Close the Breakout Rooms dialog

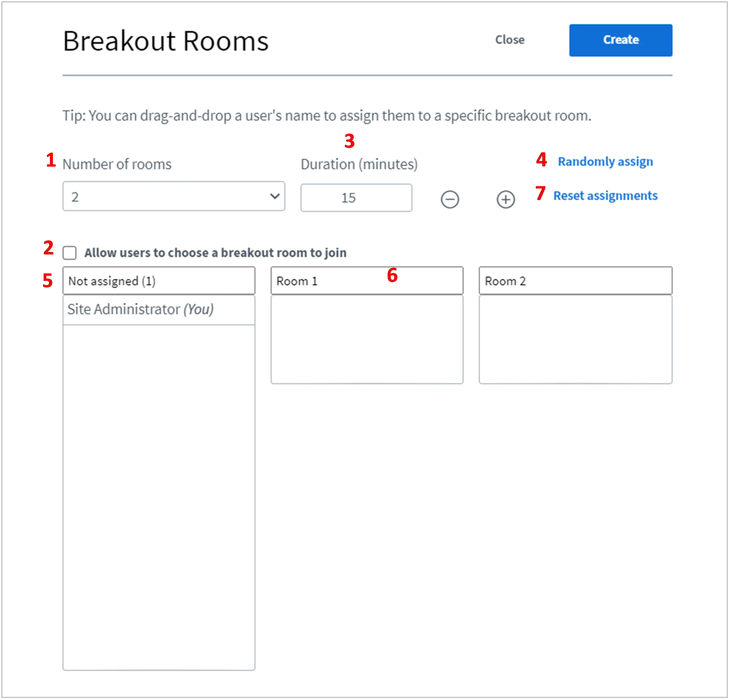[x=509, y=39]
